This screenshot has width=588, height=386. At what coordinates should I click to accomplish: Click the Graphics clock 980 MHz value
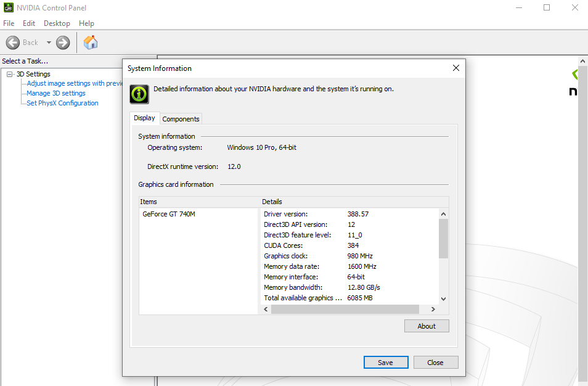click(360, 256)
